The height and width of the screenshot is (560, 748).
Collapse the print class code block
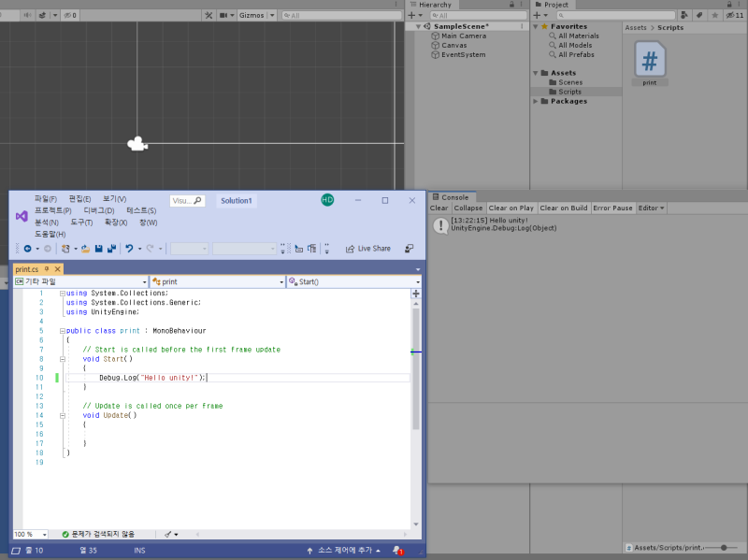[x=63, y=331]
